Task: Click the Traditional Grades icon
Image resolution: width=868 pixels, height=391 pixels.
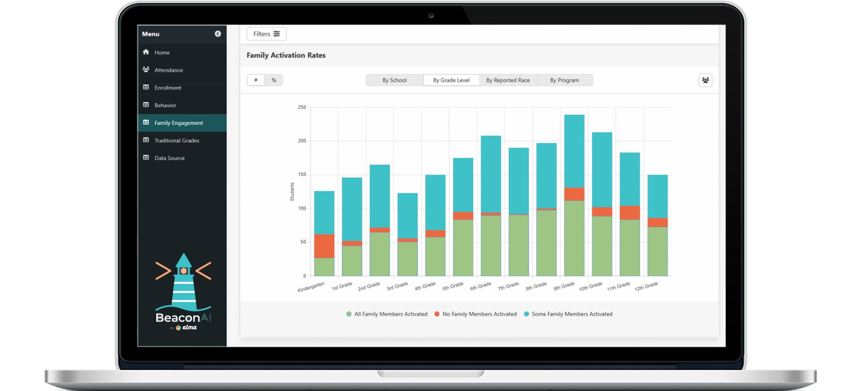Action: (146, 140)
